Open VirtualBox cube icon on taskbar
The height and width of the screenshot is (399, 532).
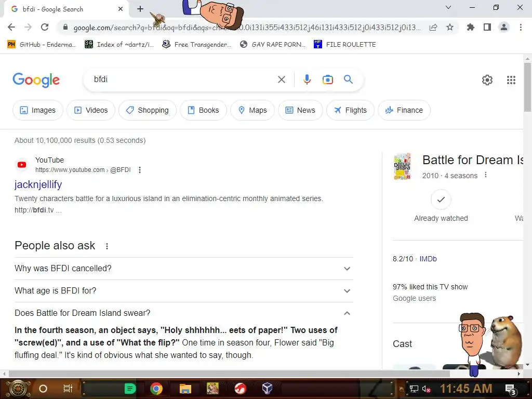point(268,388)
